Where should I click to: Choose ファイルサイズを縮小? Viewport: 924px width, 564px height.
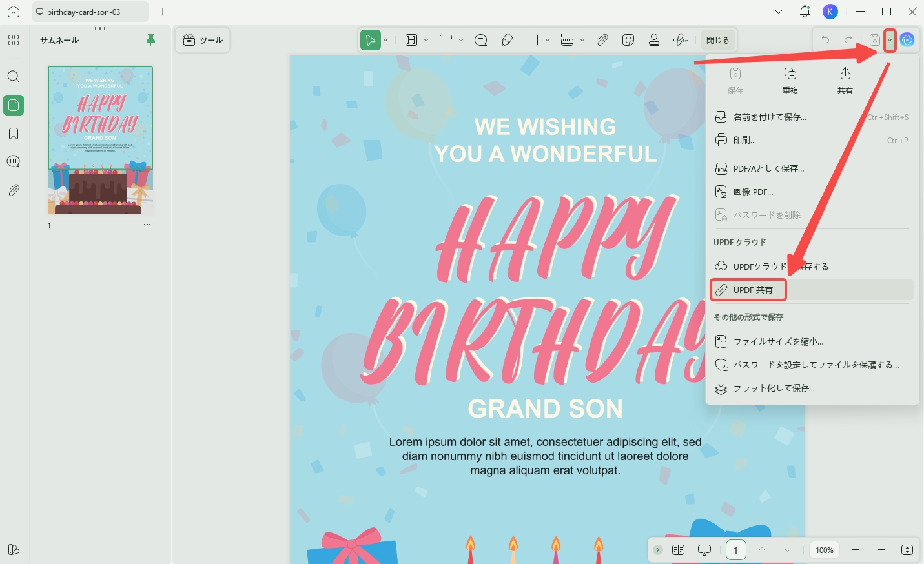point(812,341)
